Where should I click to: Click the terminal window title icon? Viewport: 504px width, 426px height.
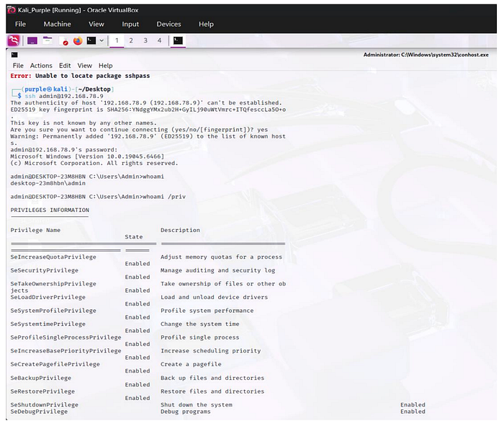[15, 55]
